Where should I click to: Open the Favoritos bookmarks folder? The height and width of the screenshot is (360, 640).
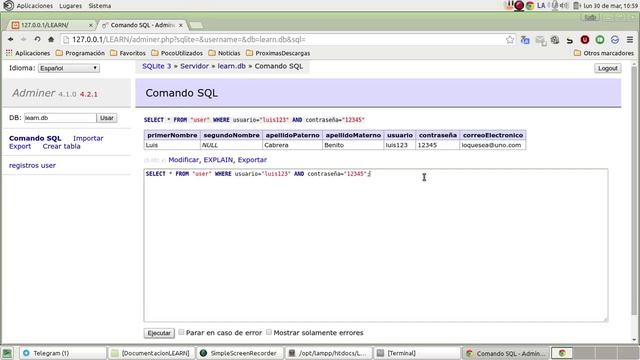128,53
